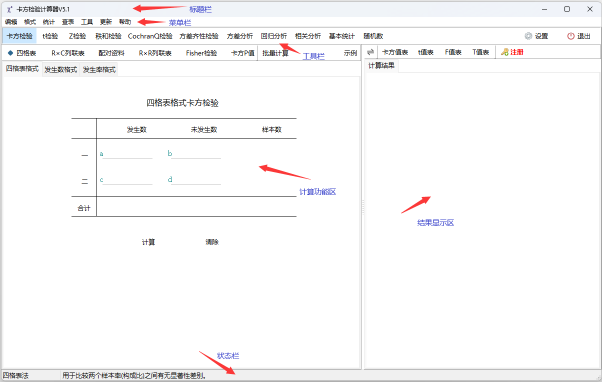Open the 查表 menu
Image resolution: width=602 pixels, height=382 pixels.
[x=68, y=22]
